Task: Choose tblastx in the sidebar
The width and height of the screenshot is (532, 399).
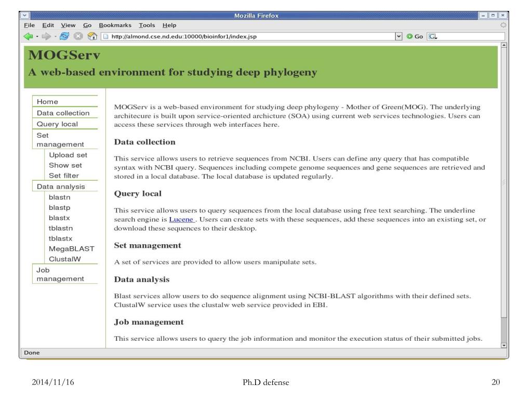Action: click(60, 238)
